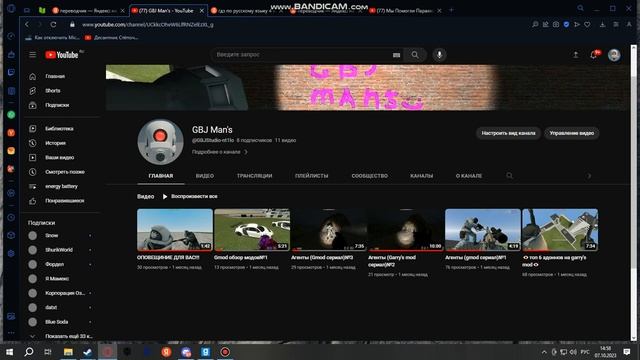Screen dimensions: 640x360
Task: Click Настроить вид канала button
Action: (509, 133)
